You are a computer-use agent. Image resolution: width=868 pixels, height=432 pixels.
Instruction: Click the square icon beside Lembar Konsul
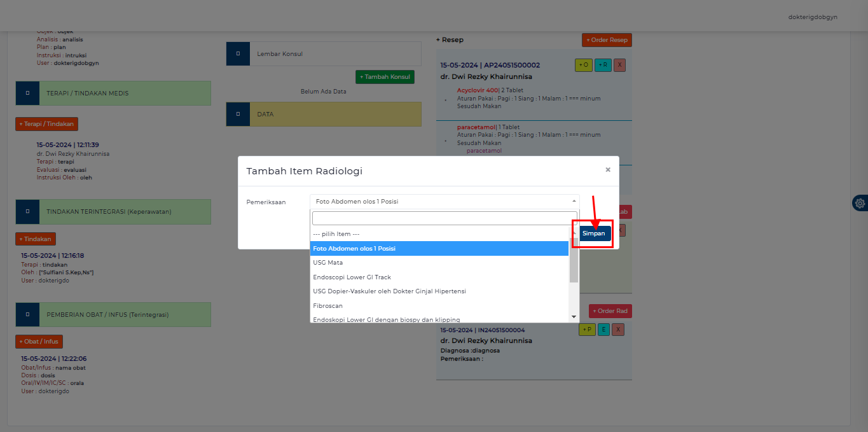tap(238, 54)
